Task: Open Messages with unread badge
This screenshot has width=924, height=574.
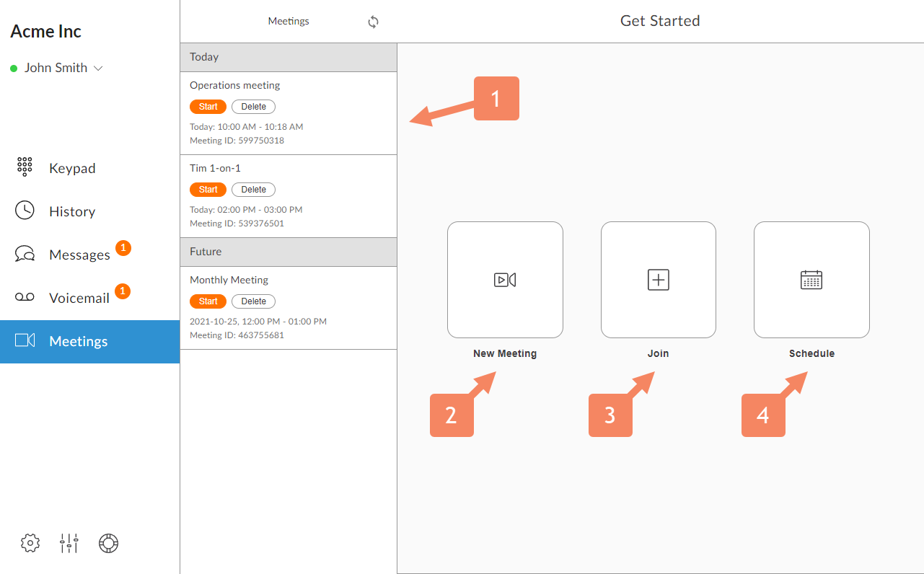Action: pos(79,254)
